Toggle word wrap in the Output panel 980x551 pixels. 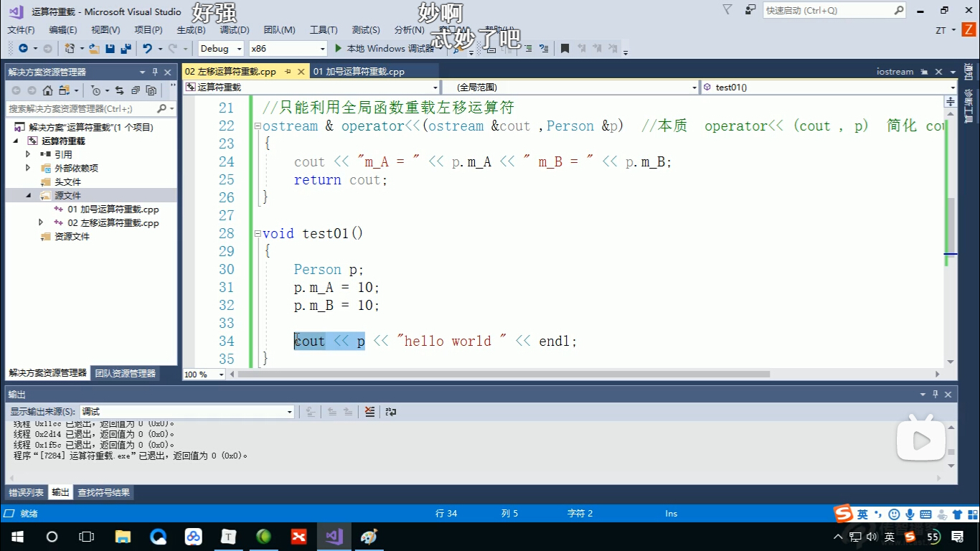391,412
